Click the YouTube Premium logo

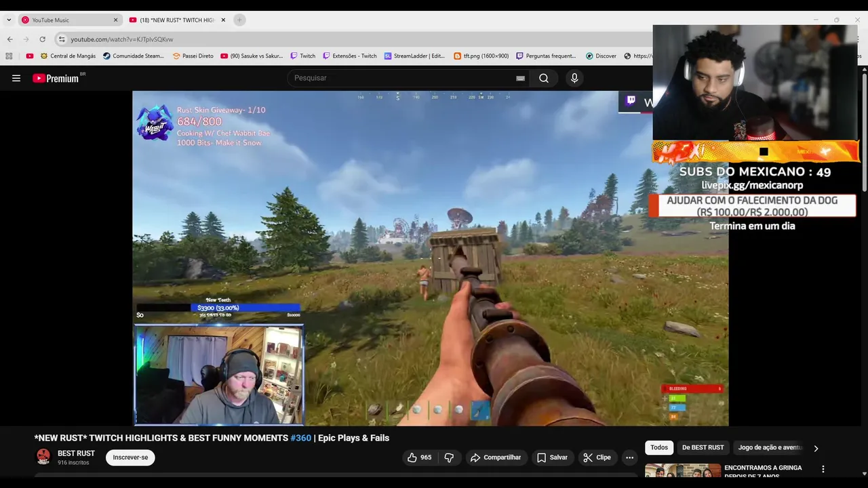(56, 78)
